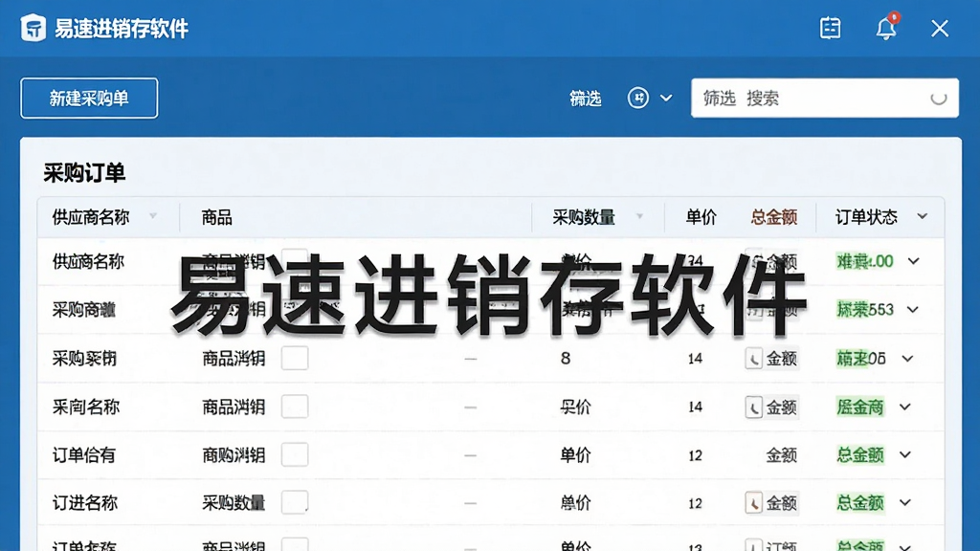Click the green status tag ending 553

[x=865, y=309]
